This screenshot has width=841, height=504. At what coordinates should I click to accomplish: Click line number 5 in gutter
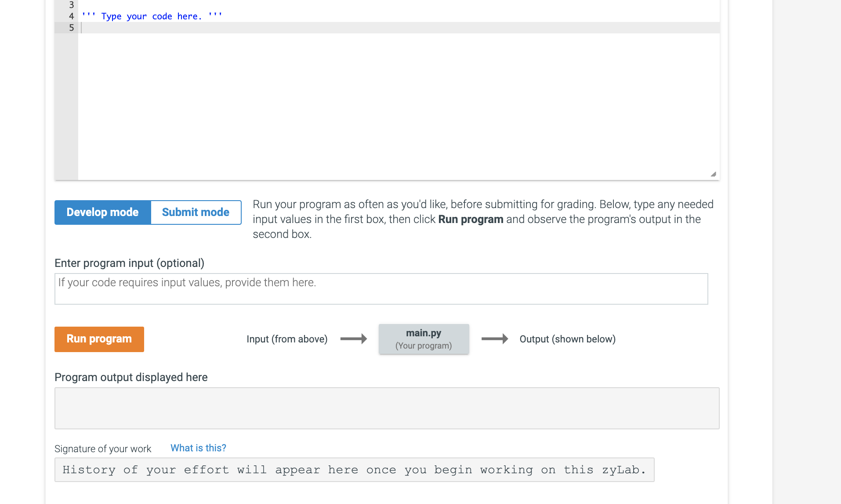coord(71,28)
